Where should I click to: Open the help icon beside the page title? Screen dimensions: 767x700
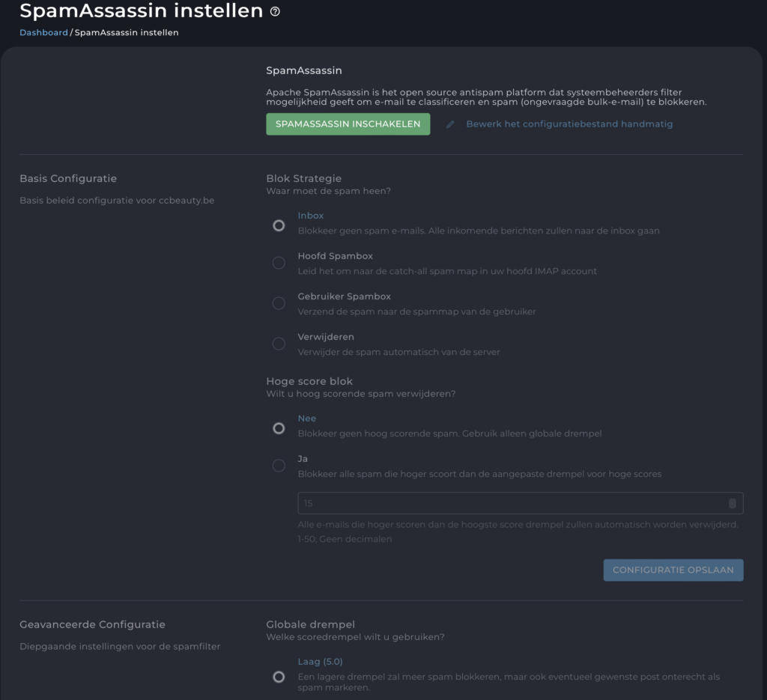275,12
